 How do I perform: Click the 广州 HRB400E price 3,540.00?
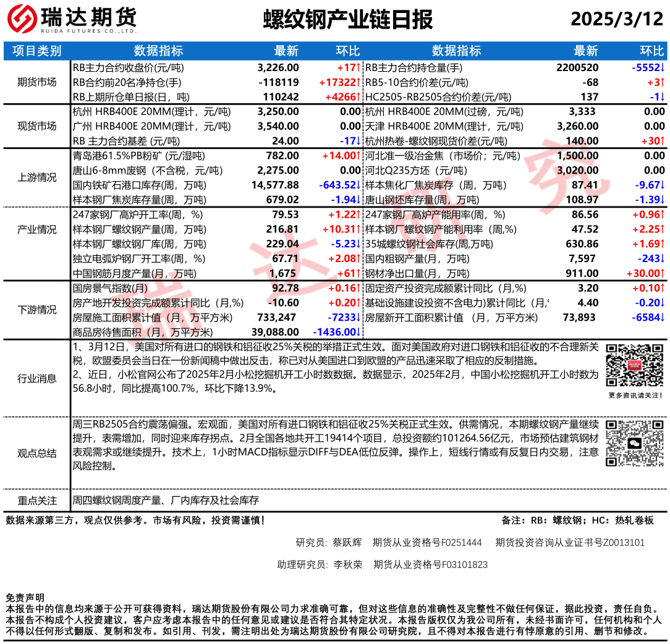[x=278, y=127]
